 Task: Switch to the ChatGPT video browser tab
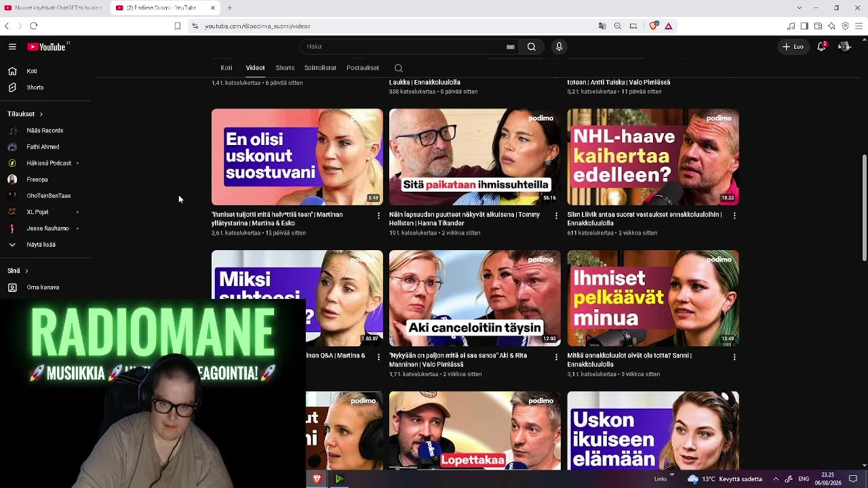click(x=53, y=7)
